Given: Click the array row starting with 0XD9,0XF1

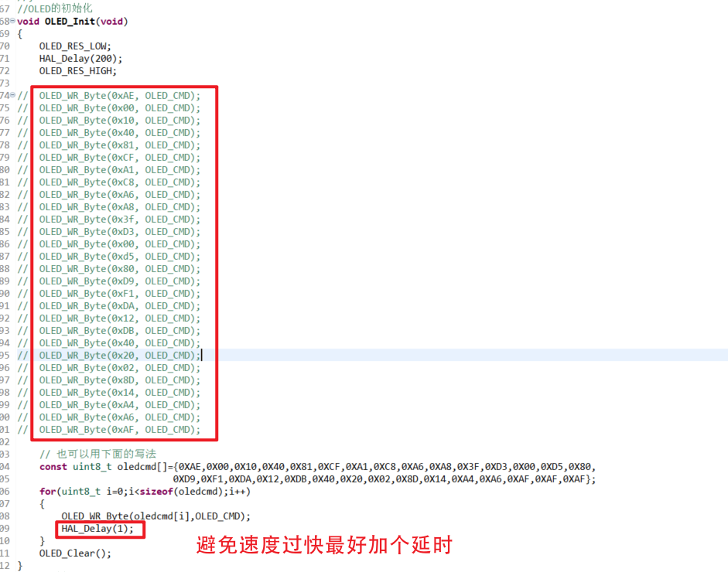Looking at the screenshot, I should pos(385,478).
